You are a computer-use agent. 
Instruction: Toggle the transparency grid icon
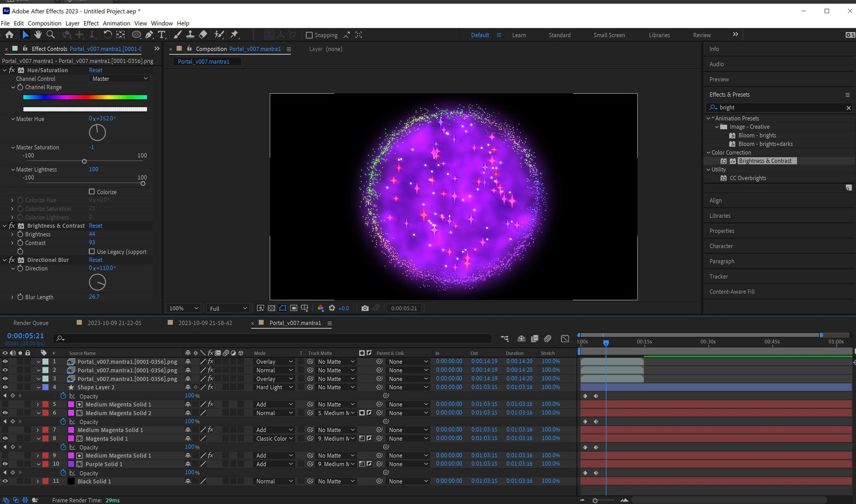271,308
